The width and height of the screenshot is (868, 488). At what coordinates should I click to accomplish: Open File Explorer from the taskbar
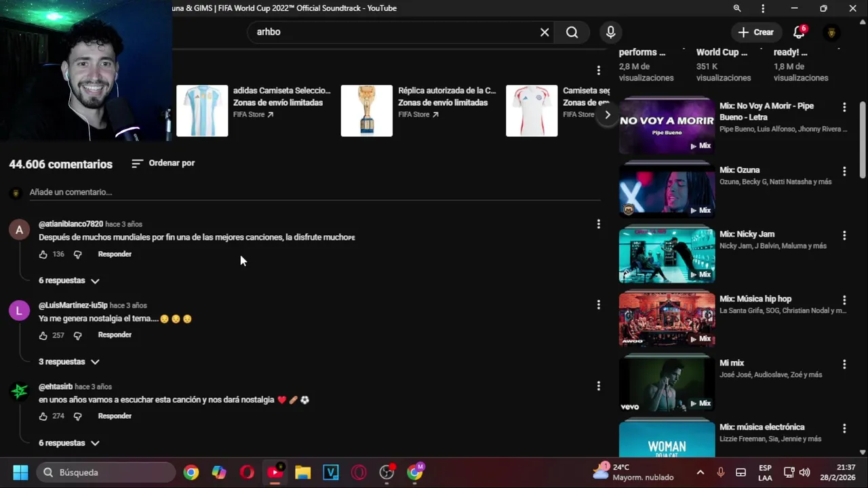coord(302,472)
